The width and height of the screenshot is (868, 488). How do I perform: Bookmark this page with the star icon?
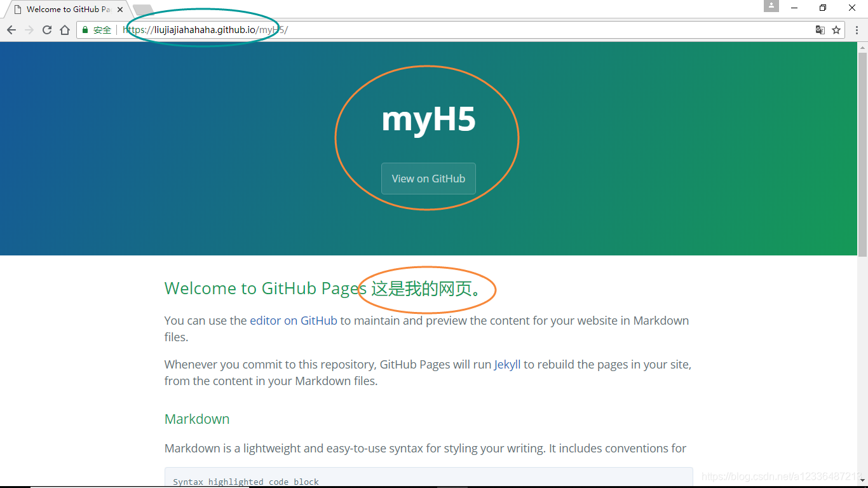coord(836,30)
